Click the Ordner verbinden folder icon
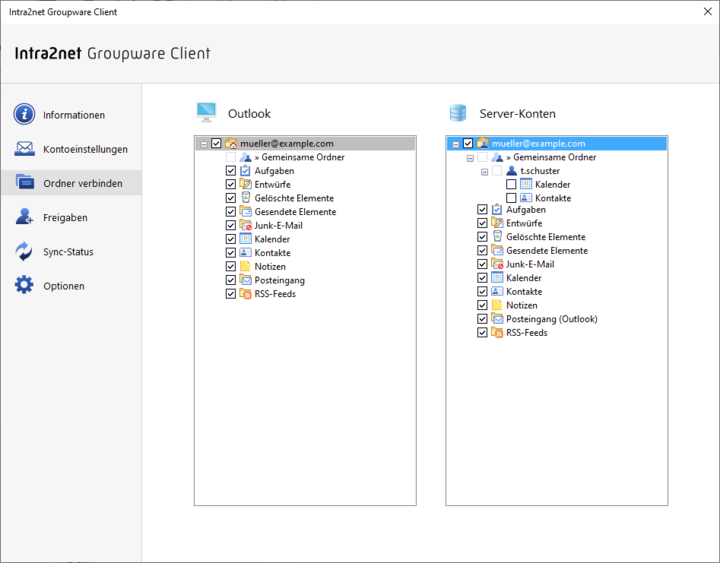The image size is (720, 563). 24,182
